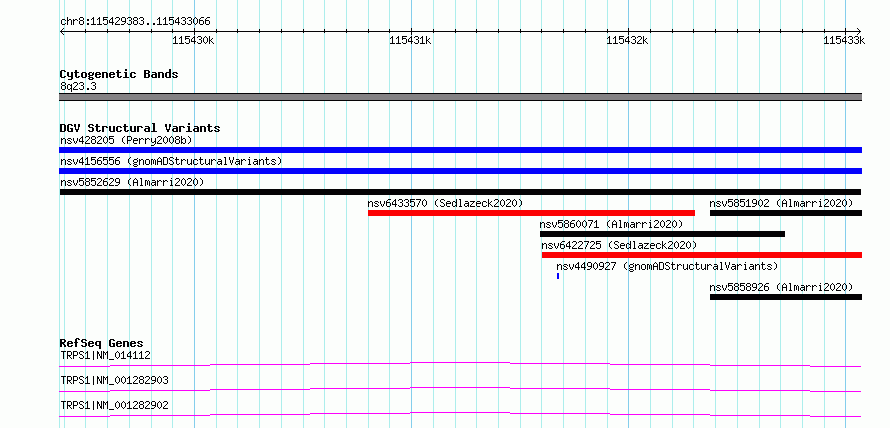Open nsv6433570 (Sedlazeck2020) label link

pyautogui.click(x=445, y=203)
